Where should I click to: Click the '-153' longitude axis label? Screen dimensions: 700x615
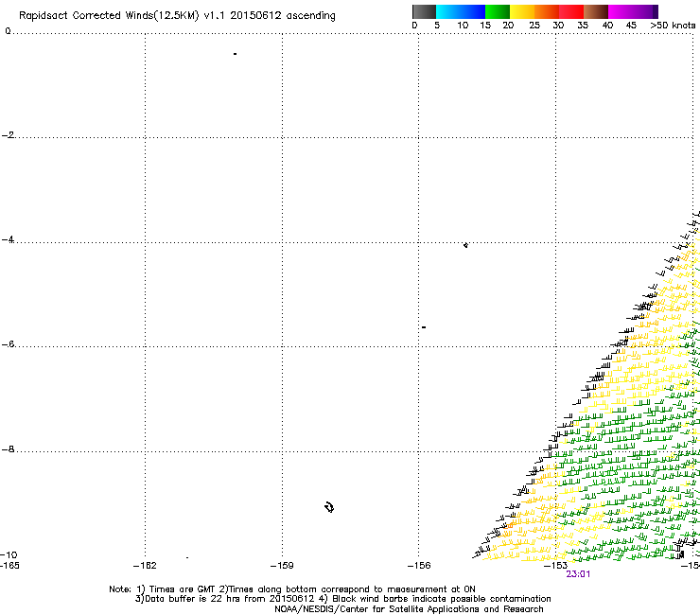556,566
